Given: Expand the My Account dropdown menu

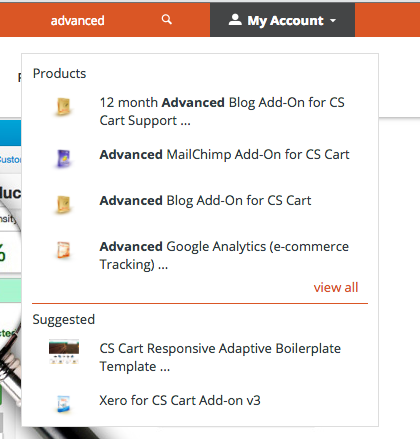Looking at the screenshot, I should [x=282, y=20].
